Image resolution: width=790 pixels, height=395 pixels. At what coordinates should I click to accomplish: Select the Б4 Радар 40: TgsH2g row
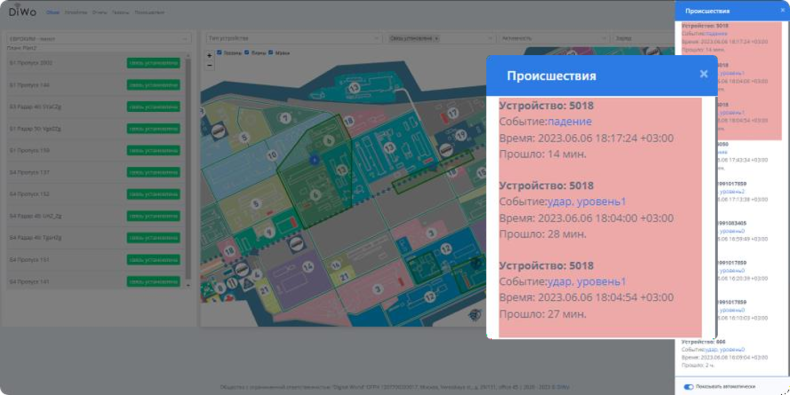point(95,237)
